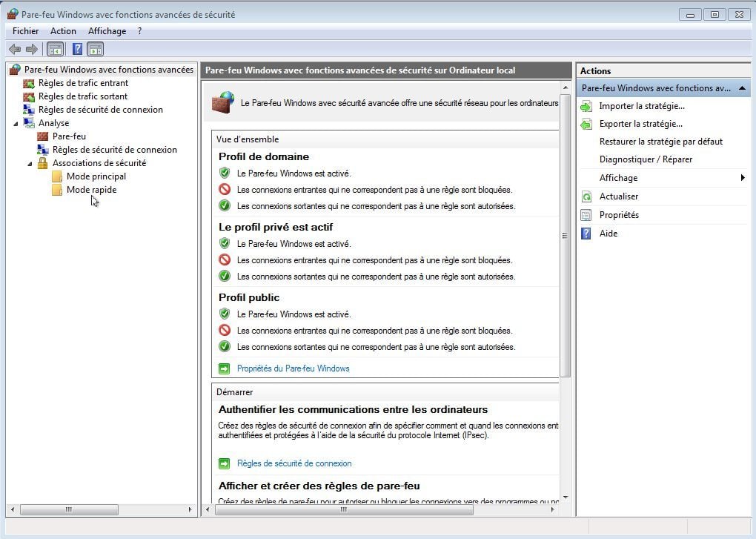Click Diagnostiquer / Réparer action
Screen dimensions: 756x539
click(x=646, y=159)
